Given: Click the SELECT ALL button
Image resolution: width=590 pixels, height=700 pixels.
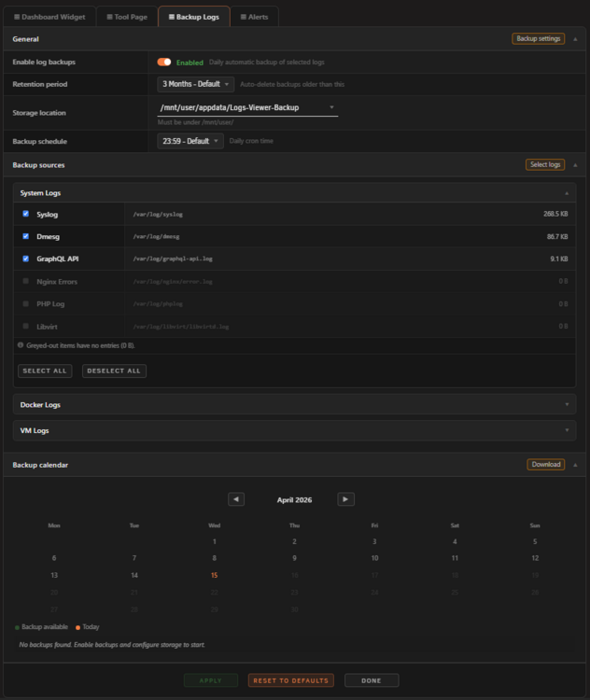Looking at the screenshot, I should pos(45,371).
